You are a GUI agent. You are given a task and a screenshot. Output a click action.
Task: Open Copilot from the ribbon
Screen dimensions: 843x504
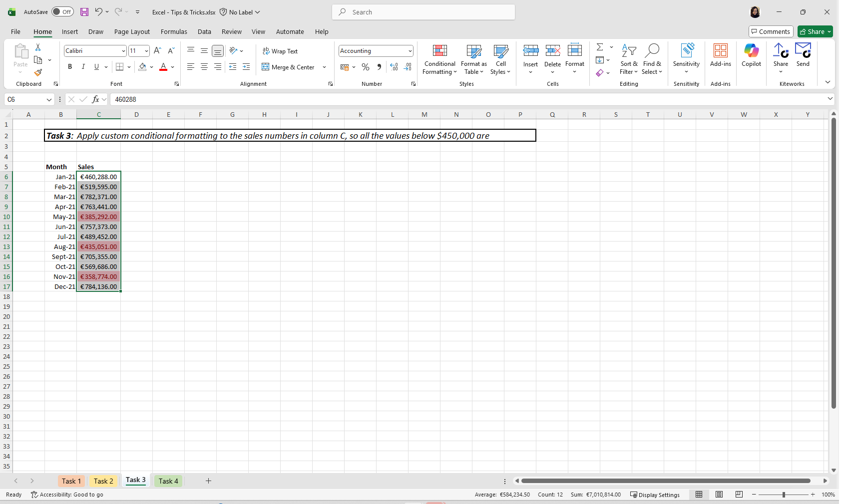tap(751, 55)
